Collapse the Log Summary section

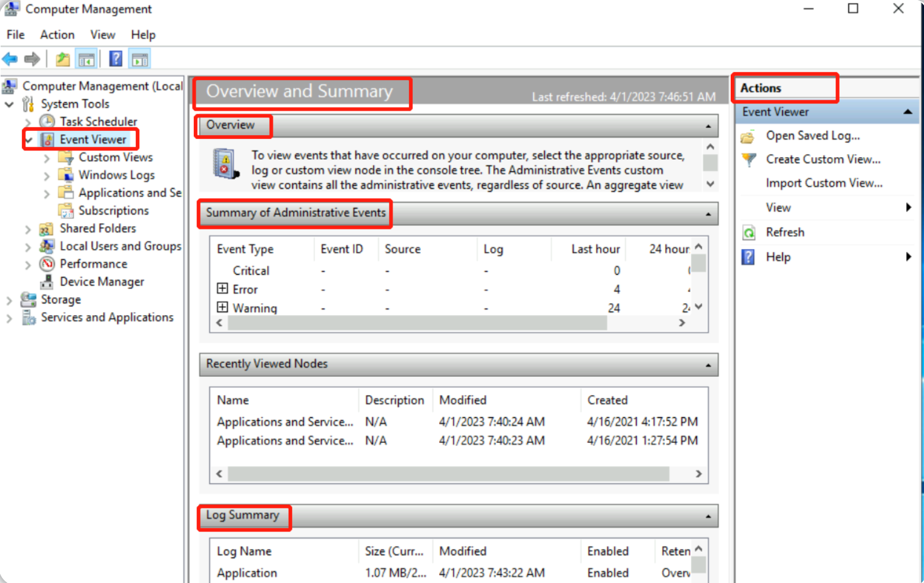click(x=708, y=516)
